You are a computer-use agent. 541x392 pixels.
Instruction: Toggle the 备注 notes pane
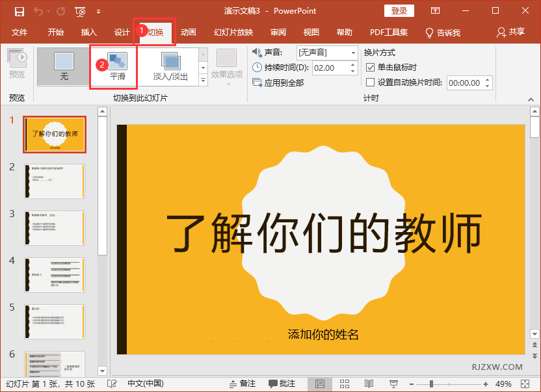(x=242, y=384)
